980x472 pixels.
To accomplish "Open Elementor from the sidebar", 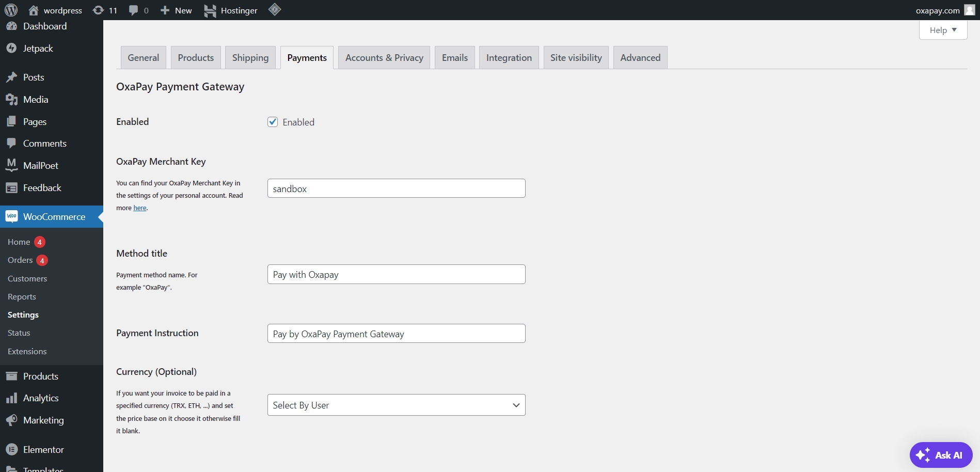I will coord(43,450).
